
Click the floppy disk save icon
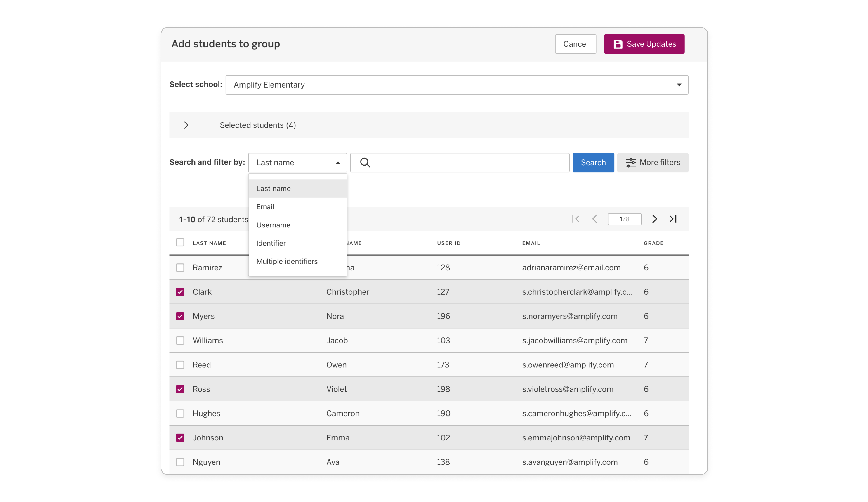click(x=618, y=44)
